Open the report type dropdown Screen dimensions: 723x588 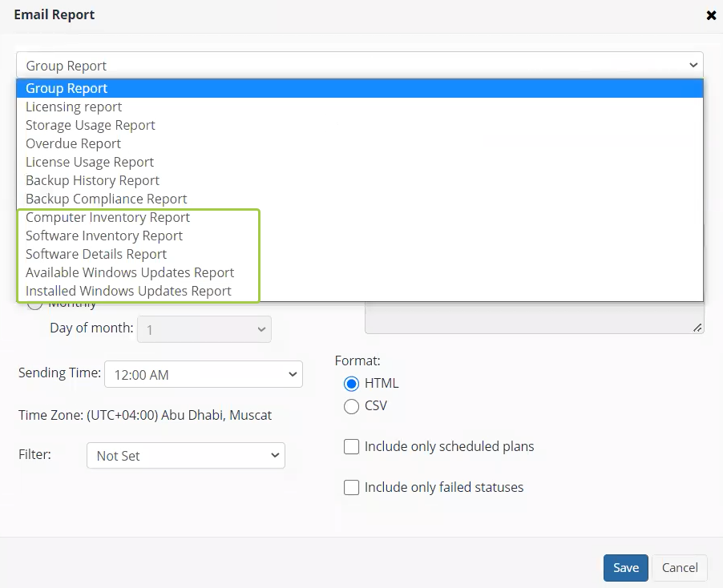pos(359,66)
